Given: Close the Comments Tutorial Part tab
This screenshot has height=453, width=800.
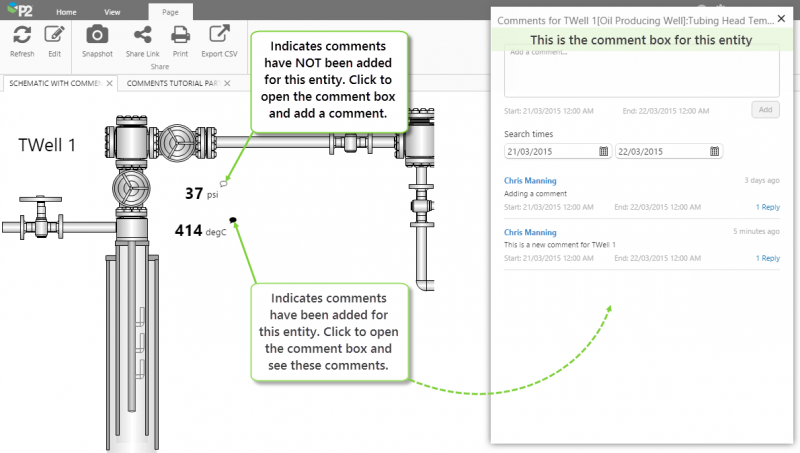Looking at the screenshot, I should point(227,83).
